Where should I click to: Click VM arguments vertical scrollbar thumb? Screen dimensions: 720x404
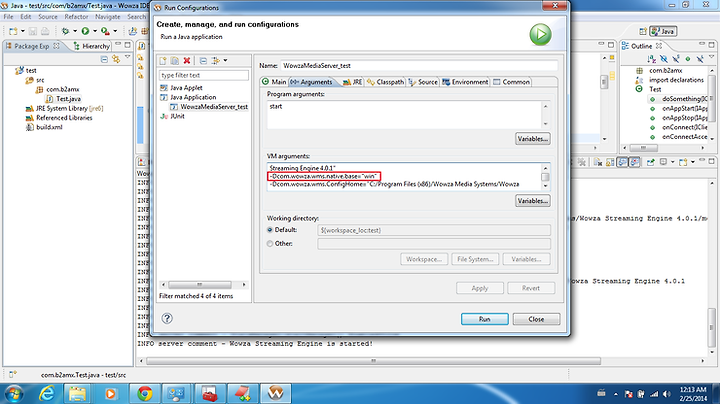click(545, 177)
